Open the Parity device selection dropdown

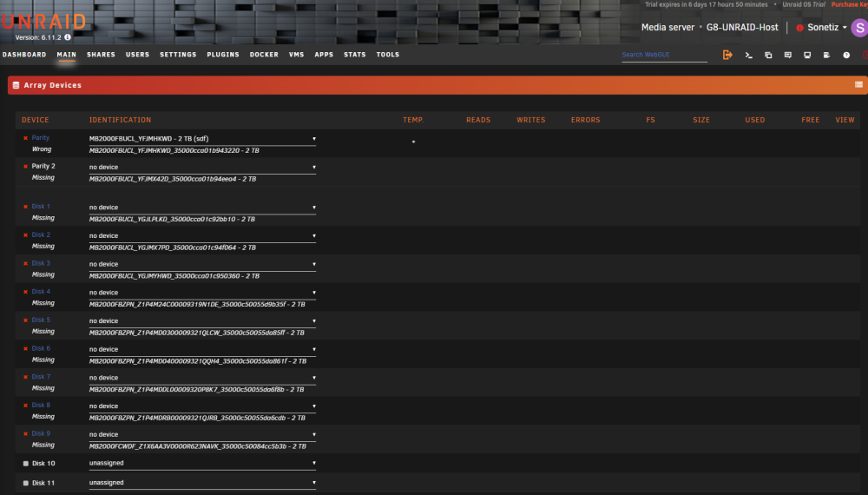tap(202, 139)
